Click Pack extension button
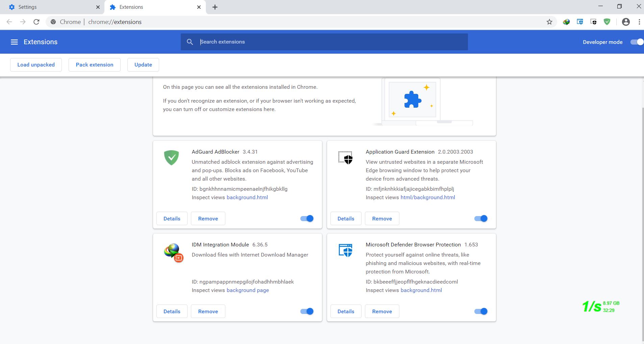Viewport: 644px width, 344px height. click(x=95, y=65)
